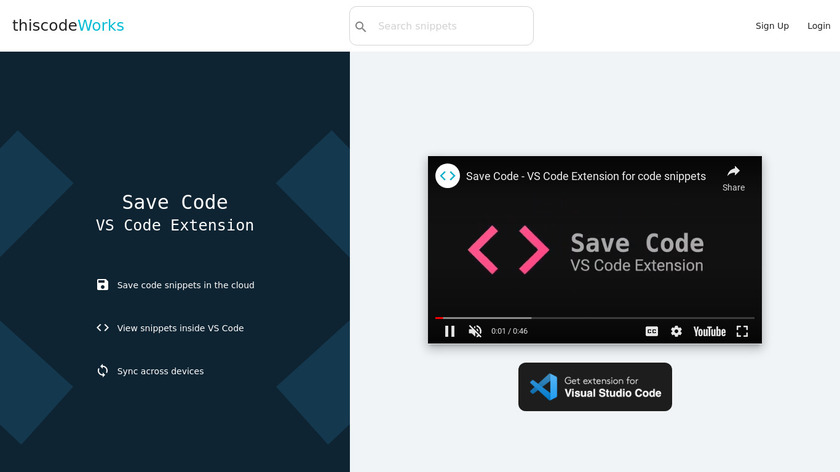Click the floppy disk save snippets icon
The image size is (840, 472).
coord(102,284)
